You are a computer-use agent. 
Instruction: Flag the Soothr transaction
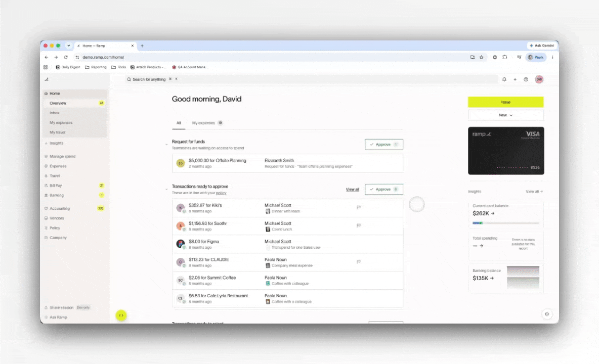pyautogui.click(x=358, y=225)
